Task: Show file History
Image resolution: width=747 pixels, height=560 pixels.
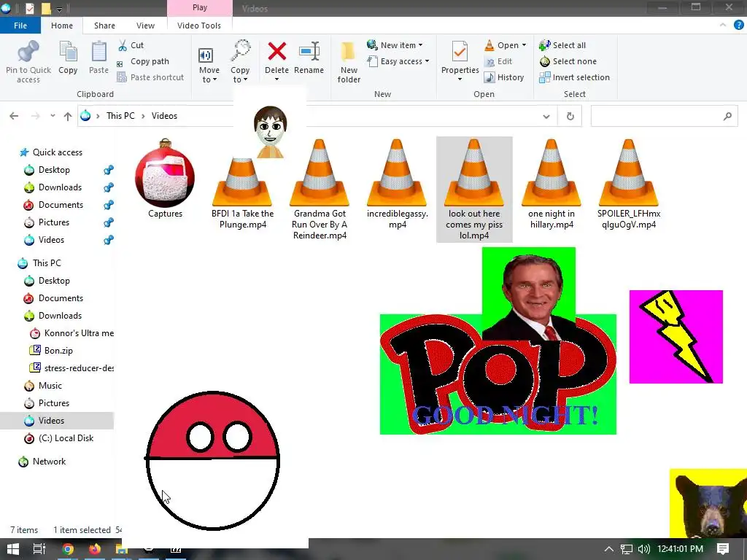Action: [x=504, y=77]
